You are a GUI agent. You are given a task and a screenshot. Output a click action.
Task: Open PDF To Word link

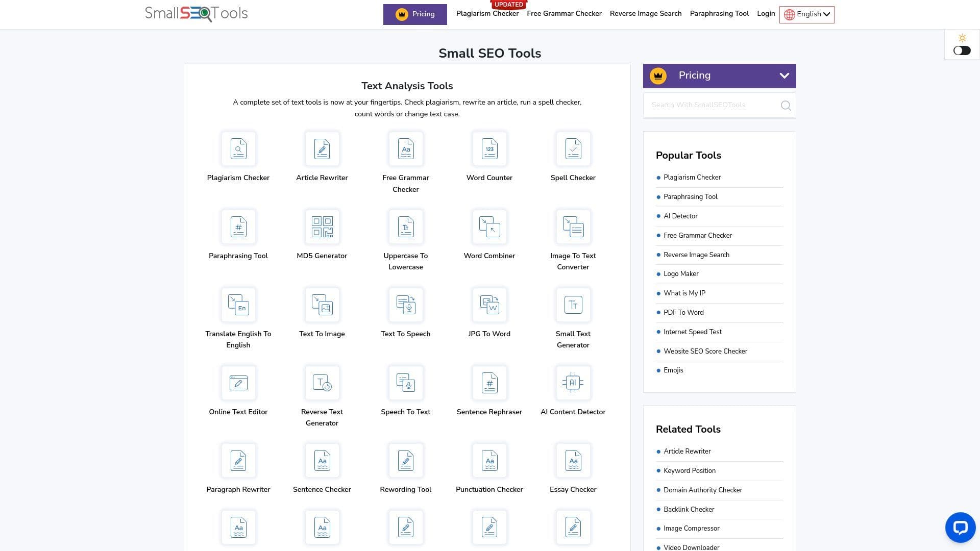click(683, 313)
